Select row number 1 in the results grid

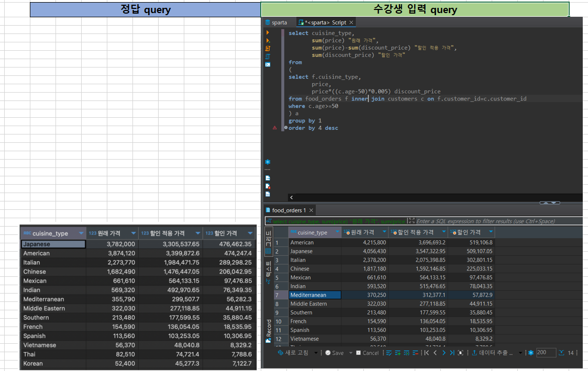tap(281, 242)
